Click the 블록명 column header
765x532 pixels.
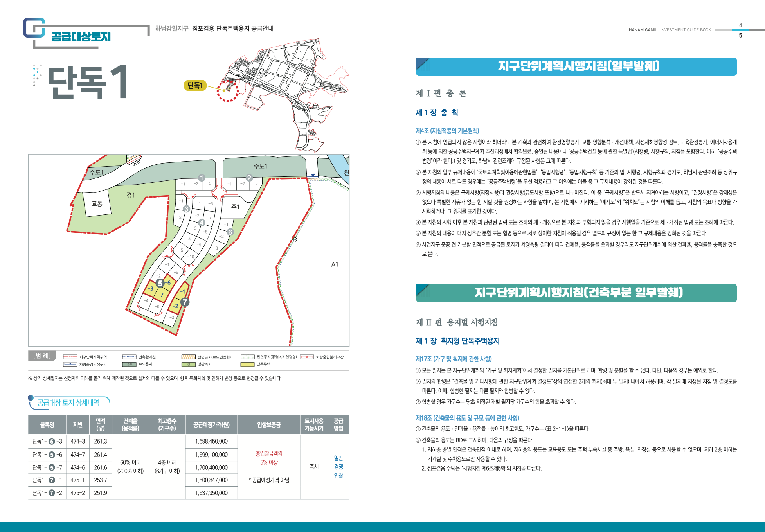tap(47, 425)
